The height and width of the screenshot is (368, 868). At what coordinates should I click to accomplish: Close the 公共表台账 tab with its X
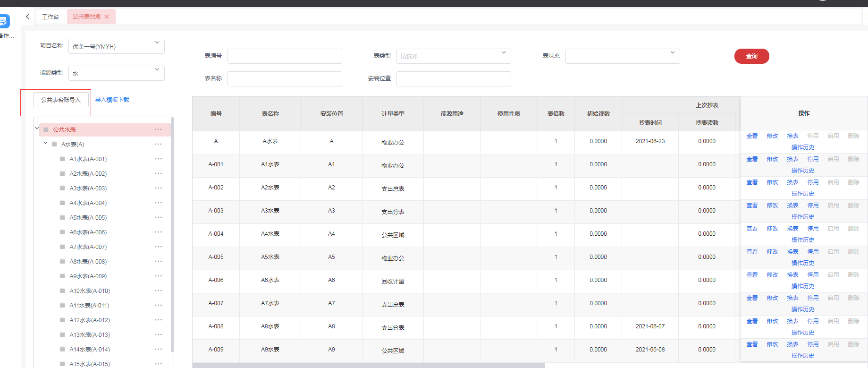pyautogui.click(x=107, y=17)
